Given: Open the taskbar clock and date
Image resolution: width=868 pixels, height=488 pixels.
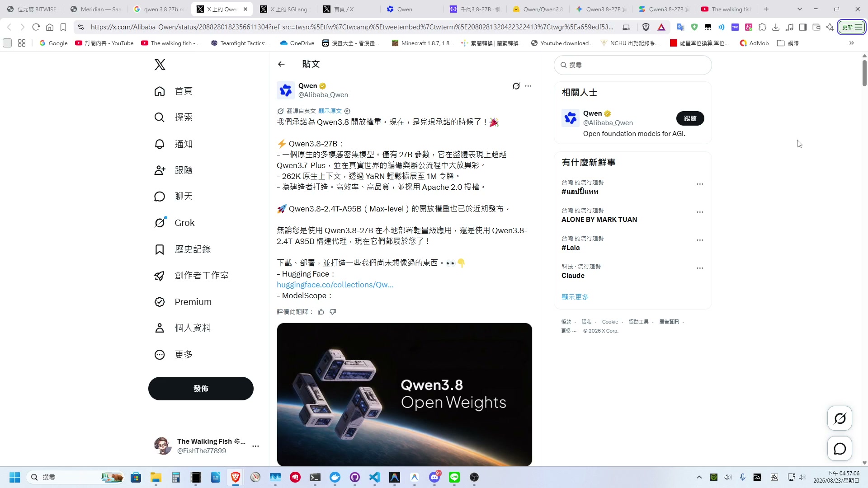Looking at the screenshot, I should point(836,477).
